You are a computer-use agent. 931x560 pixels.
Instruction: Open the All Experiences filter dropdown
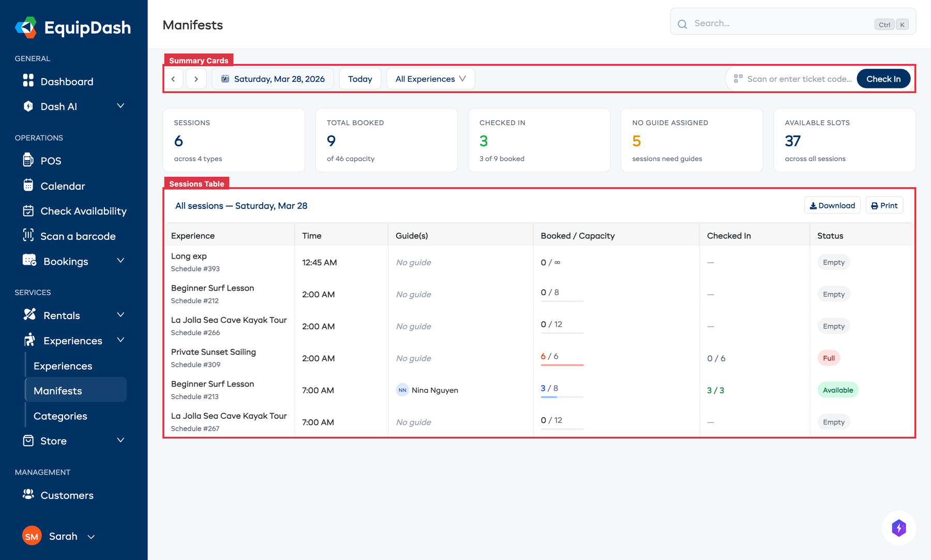[x=430, y=79]
